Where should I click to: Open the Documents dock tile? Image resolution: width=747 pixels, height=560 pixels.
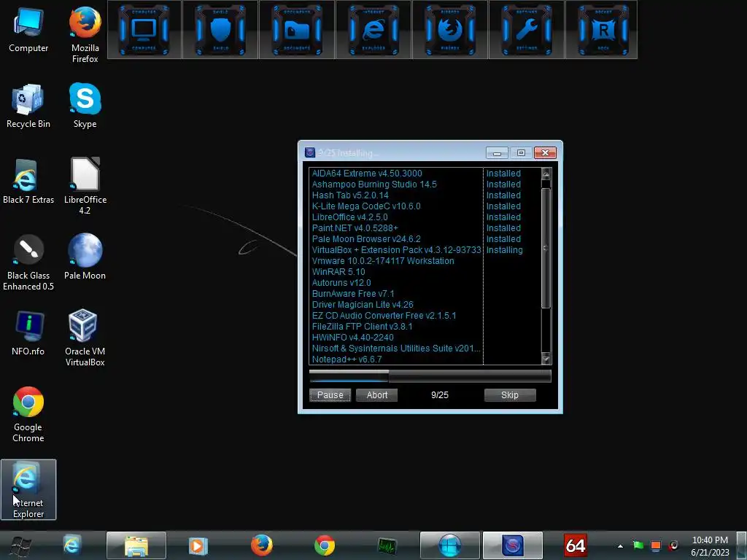tap(297, 29)
